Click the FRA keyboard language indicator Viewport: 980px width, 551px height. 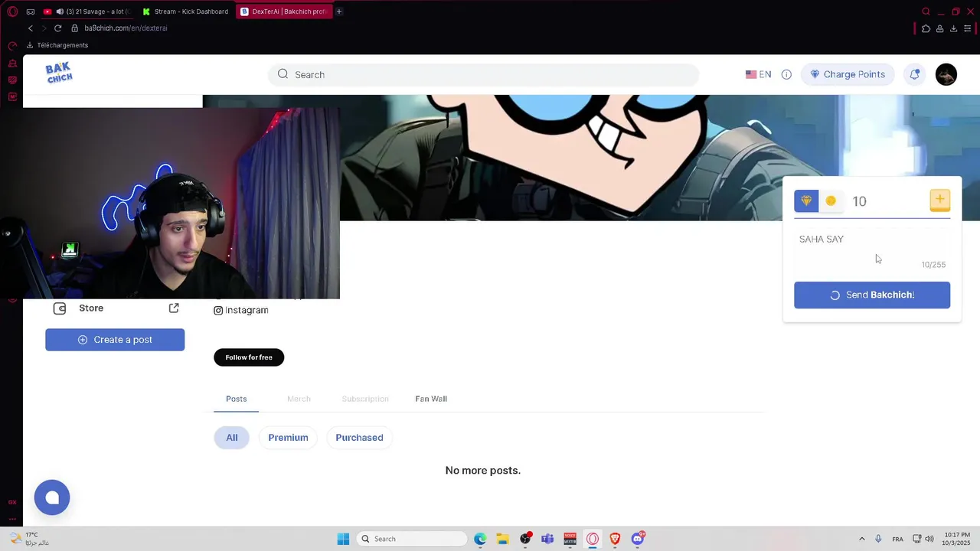897,539
